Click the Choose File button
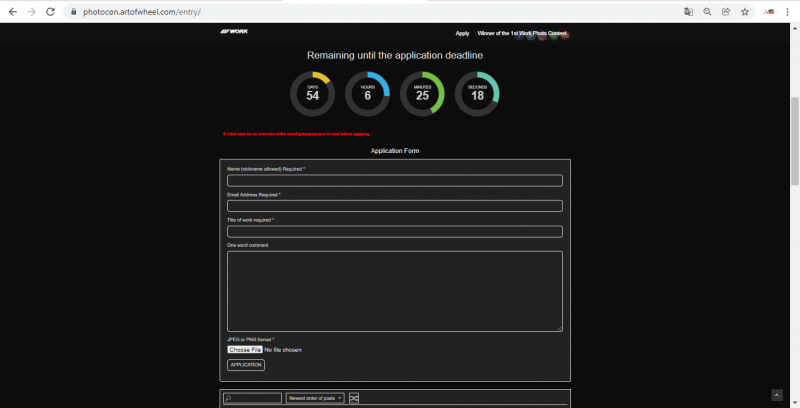Image resolution: width=800 pixels, height=408 pixels. (245, 350)
